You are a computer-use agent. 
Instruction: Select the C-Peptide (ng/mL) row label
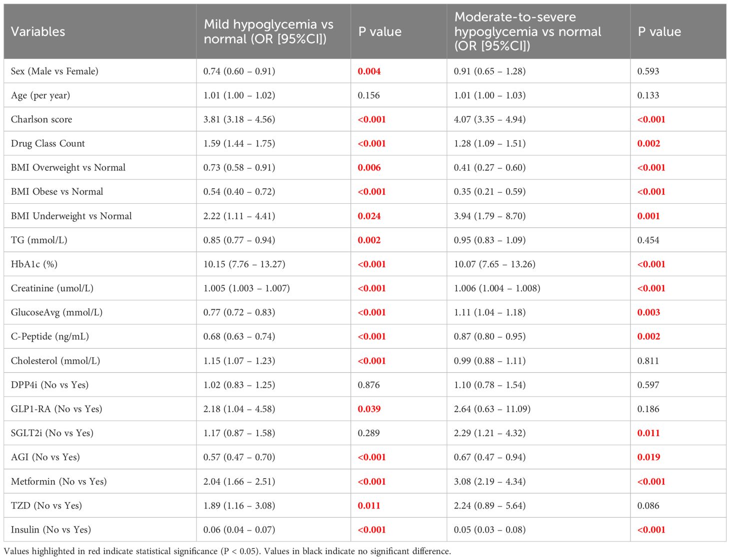pos(50,336)
